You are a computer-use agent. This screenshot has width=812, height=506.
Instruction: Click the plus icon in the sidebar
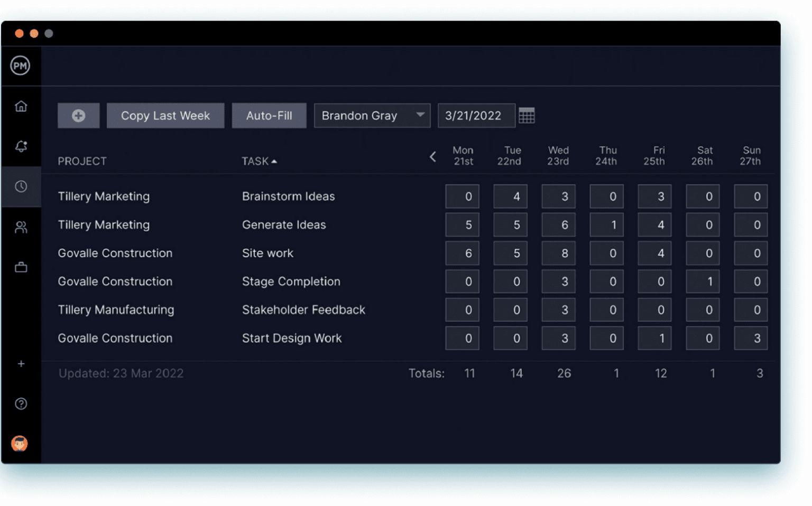[x=21, y=364]
